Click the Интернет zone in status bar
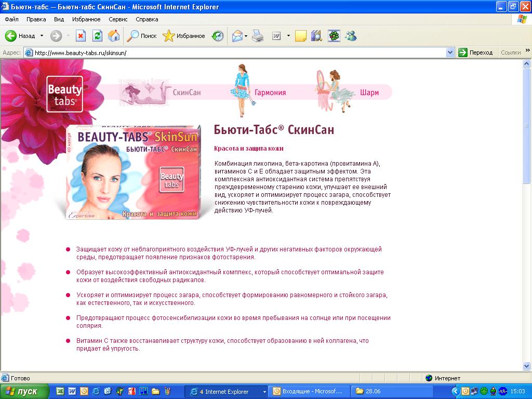Screen dimensions: 532x399 coord(443,378)
